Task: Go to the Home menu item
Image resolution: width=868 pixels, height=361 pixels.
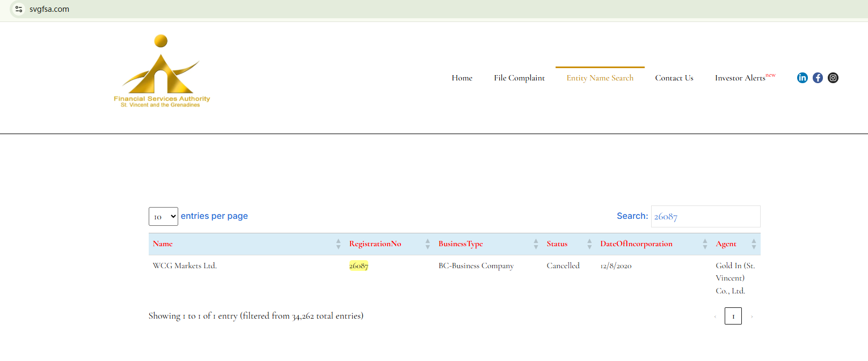Action: (462, 78)
